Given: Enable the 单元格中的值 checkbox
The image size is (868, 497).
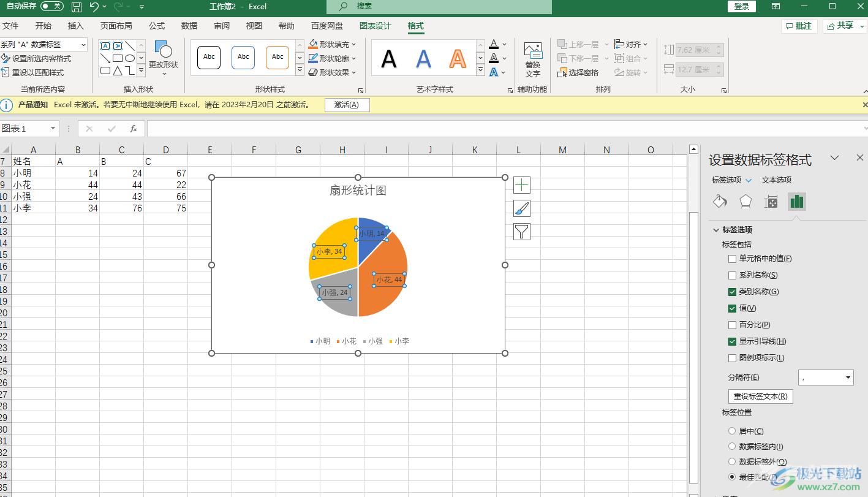Looking at the screenshot, I should point(732,259).
